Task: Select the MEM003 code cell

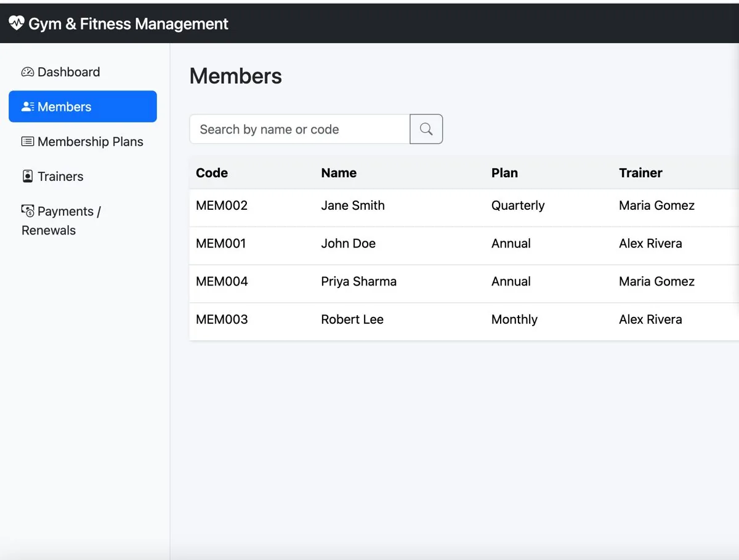Action: tap(222, 320)
